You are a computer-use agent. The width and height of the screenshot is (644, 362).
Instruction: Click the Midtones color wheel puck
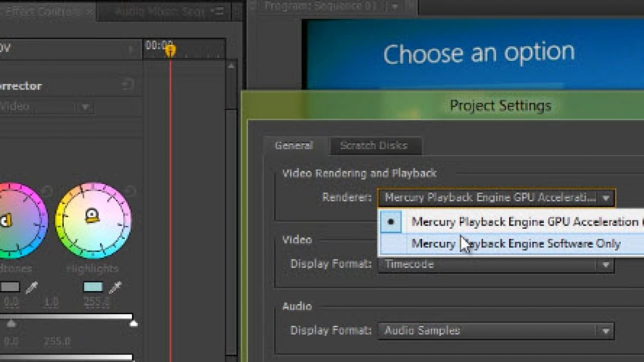tap(5, 220)
